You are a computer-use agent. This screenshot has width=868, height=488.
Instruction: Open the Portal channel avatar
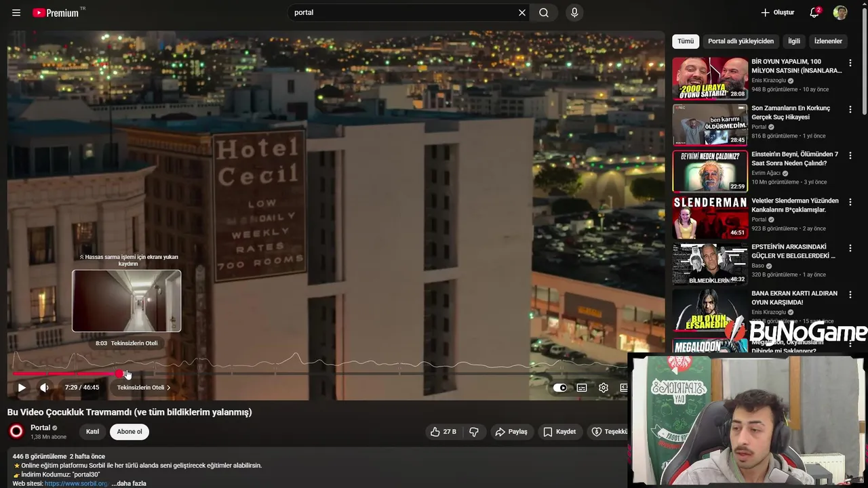tap(16, 431)
